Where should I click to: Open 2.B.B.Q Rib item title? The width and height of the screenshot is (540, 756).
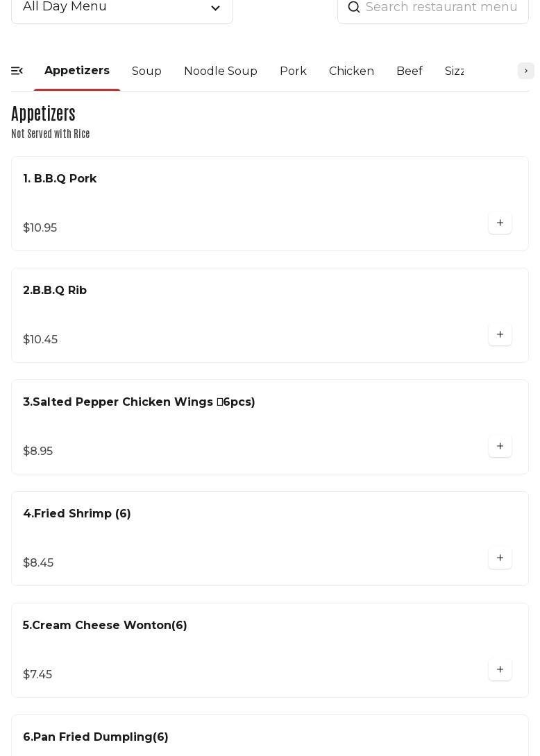tap(55, 291)
